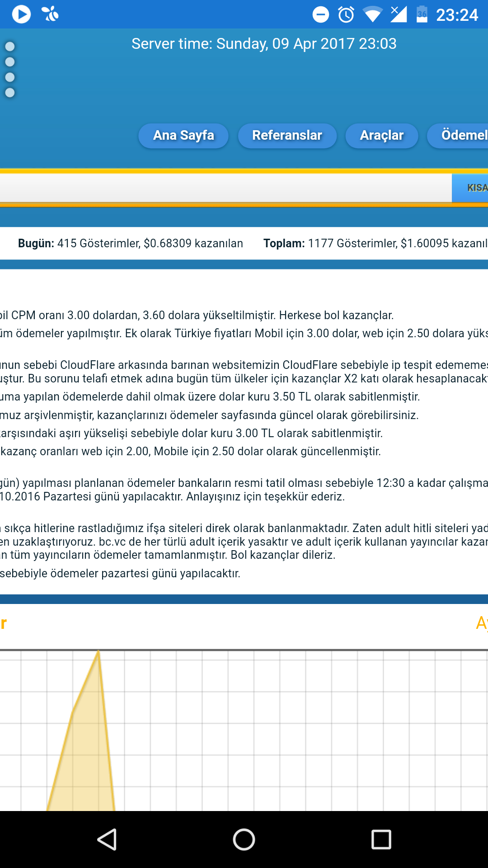The image size is (488, 868).
Task: Tap the Türkiye fiyatları Mobil announcement line
Action: [x=244, y=333]
